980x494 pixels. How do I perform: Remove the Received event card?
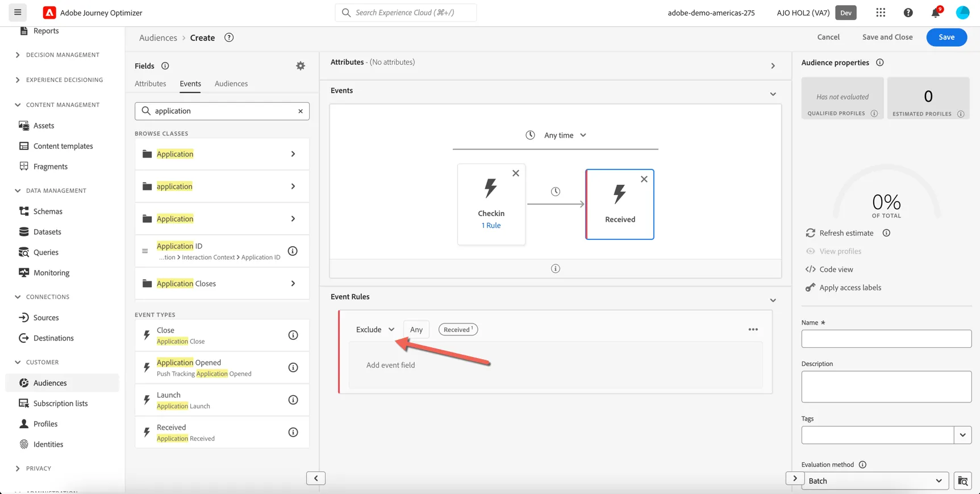click(x=644, y=179)
